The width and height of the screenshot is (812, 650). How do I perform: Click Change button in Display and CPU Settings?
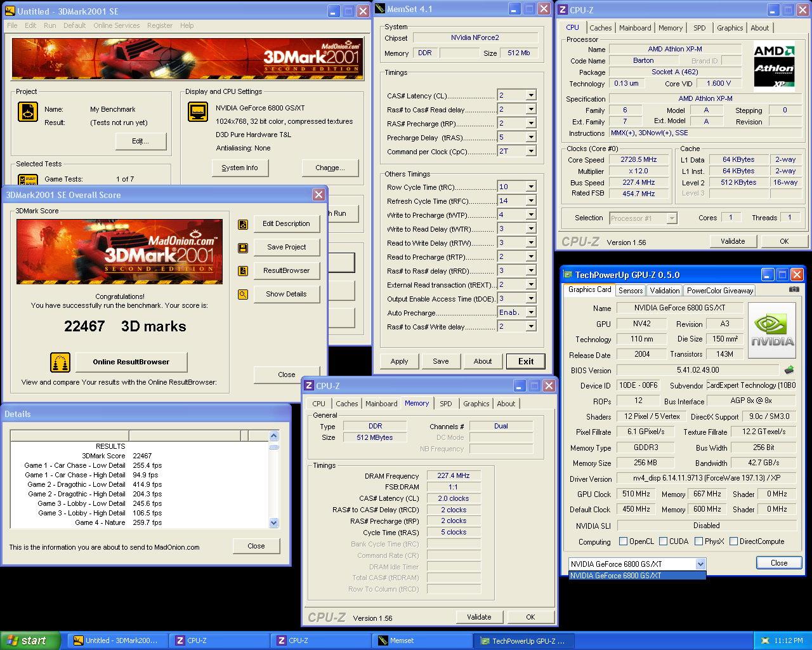(x=330, y=168)
